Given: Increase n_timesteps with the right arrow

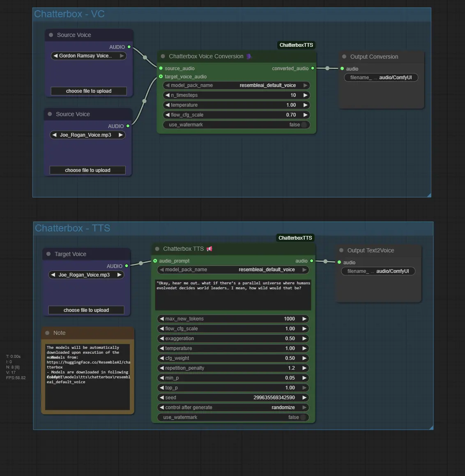Looking at the screenshot, I should point(305,95).
